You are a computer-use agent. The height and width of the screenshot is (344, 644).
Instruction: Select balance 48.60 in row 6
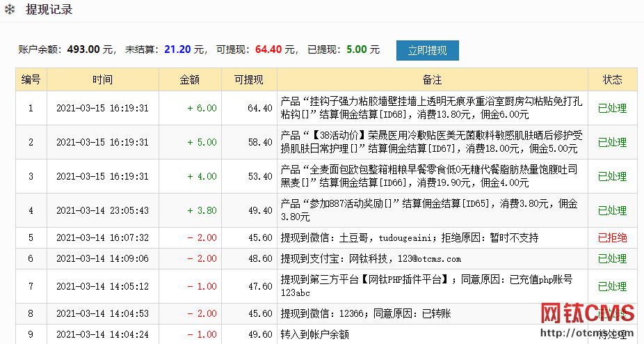pyautogui.click(x=260, y=258)
